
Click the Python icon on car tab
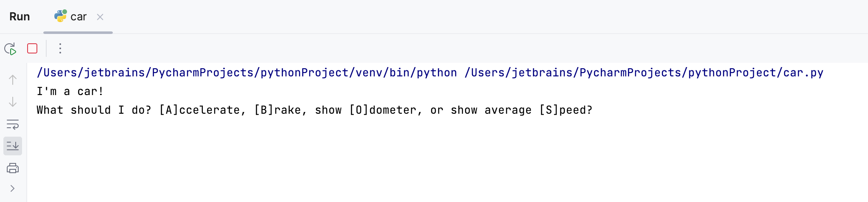point(61,16)
